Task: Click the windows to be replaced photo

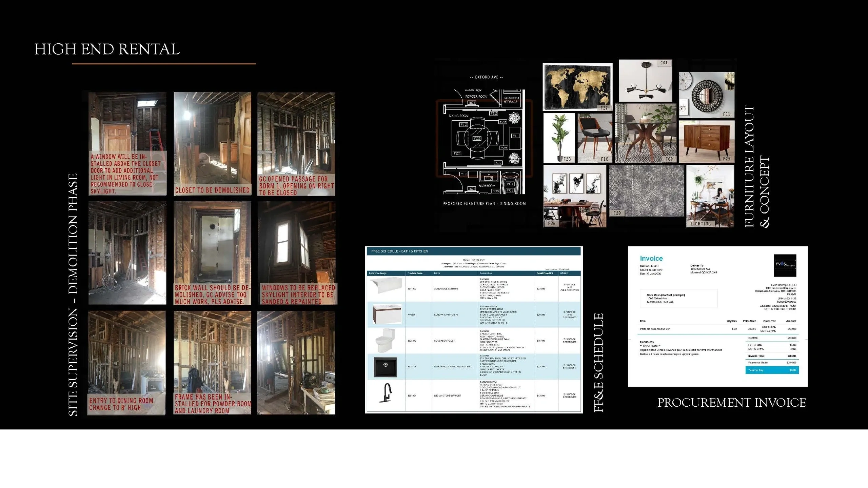Action: [296, 253]
